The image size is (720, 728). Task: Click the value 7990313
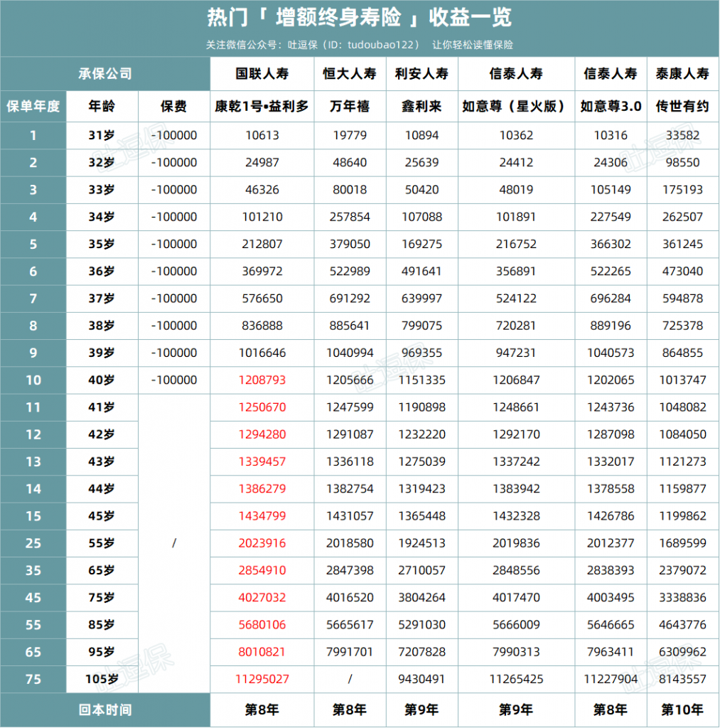point(516,652)
